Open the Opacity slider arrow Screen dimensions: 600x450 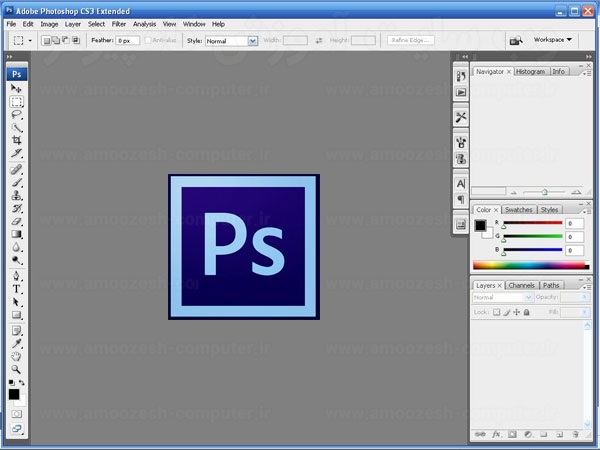point(584,297)
